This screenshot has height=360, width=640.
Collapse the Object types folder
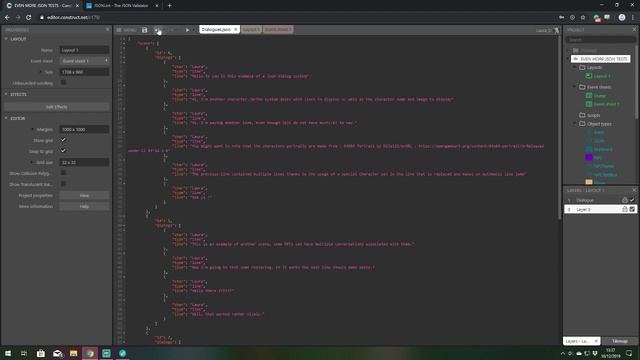tap(575, 124)
